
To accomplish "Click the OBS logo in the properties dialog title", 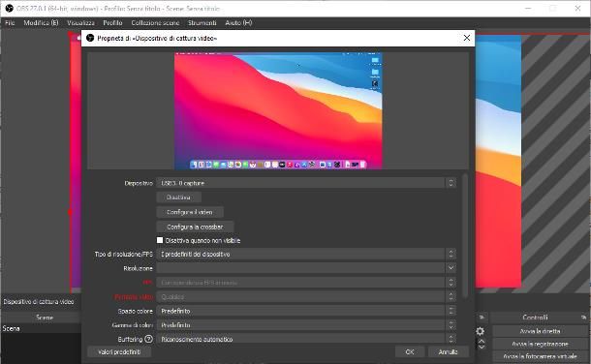I will [x=90, y=38].
